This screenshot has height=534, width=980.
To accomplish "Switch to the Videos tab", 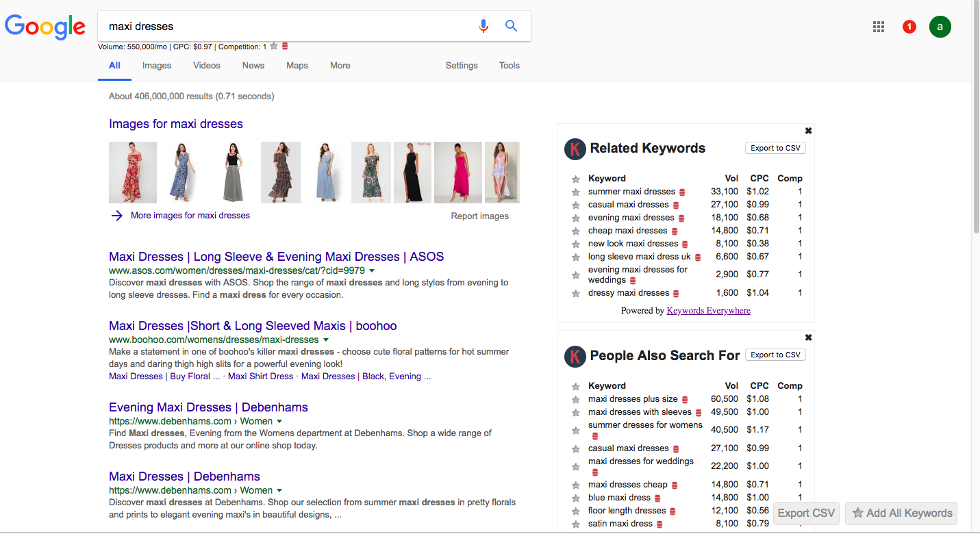I will [x=207, y=66].
